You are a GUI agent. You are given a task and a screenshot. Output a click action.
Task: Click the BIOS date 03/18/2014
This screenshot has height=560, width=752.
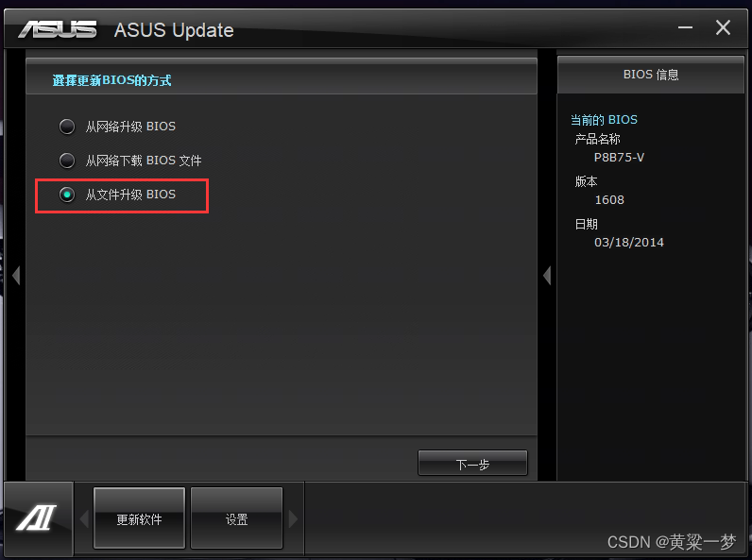[629, 242]
